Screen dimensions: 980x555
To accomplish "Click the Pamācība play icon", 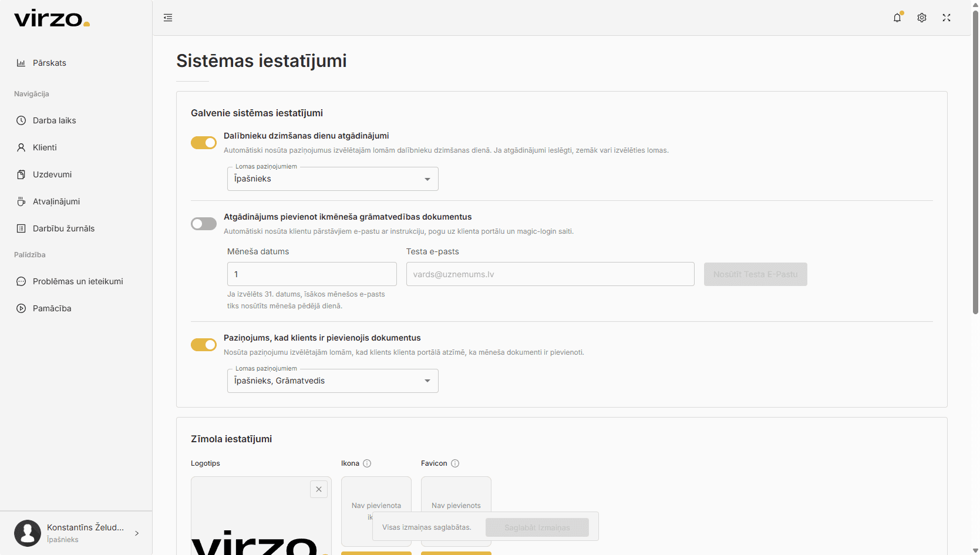I will [21, 308].
